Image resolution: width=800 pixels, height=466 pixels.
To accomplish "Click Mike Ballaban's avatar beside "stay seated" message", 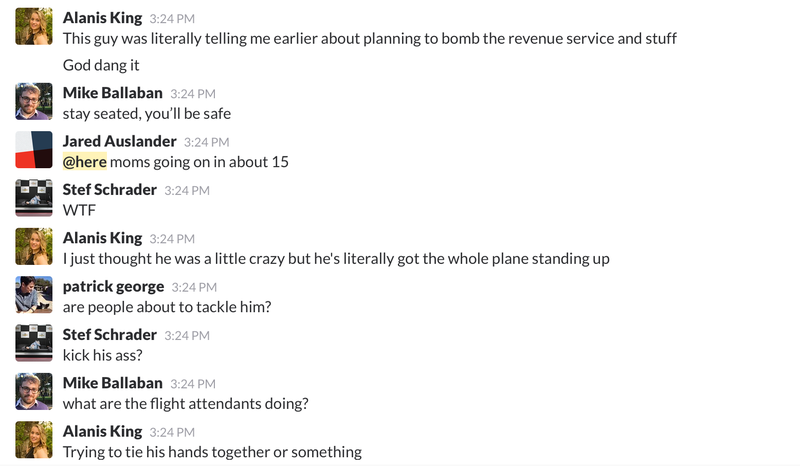I will pyautogui.click(x=34, y=102).
